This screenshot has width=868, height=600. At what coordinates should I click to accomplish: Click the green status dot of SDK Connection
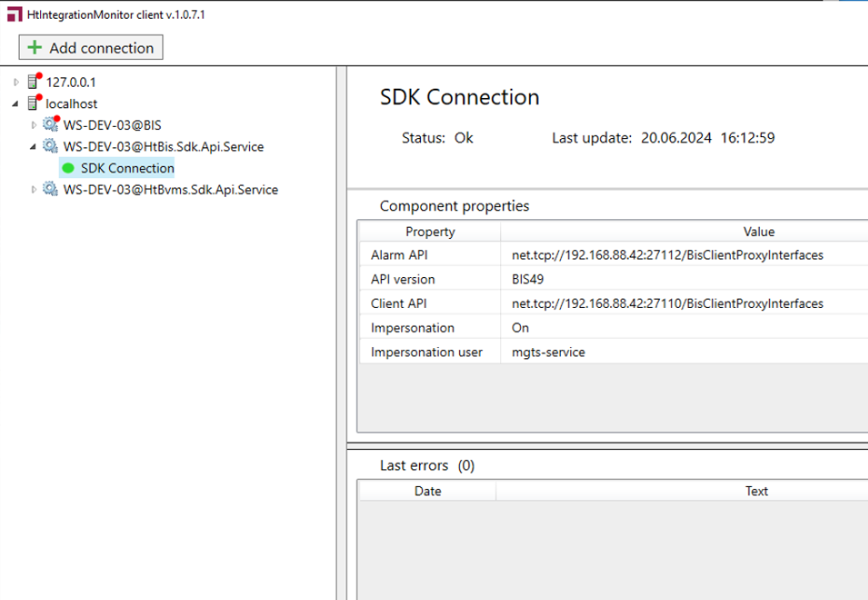click(x=68, y=168)
